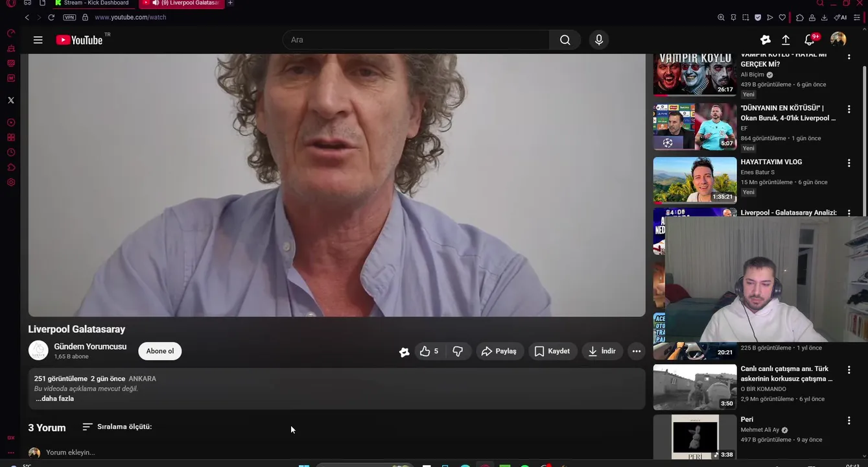This screenshot has width=868, height=467.
Task: Open the browser extensions puzzle icon
Action: 800,18
